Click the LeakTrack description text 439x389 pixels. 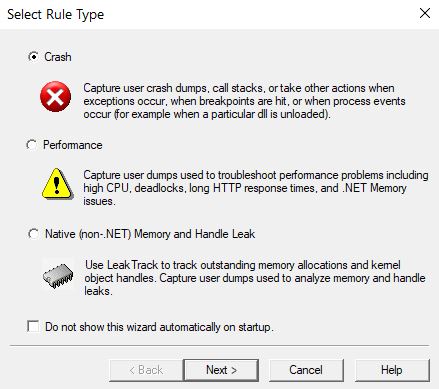255,278
